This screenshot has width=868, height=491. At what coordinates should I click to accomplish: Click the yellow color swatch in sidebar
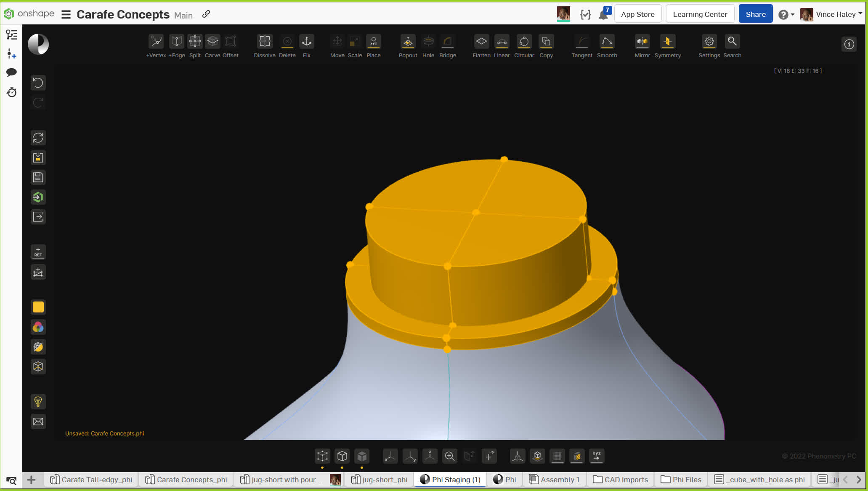pyautogui.click(x=38, y=307)
